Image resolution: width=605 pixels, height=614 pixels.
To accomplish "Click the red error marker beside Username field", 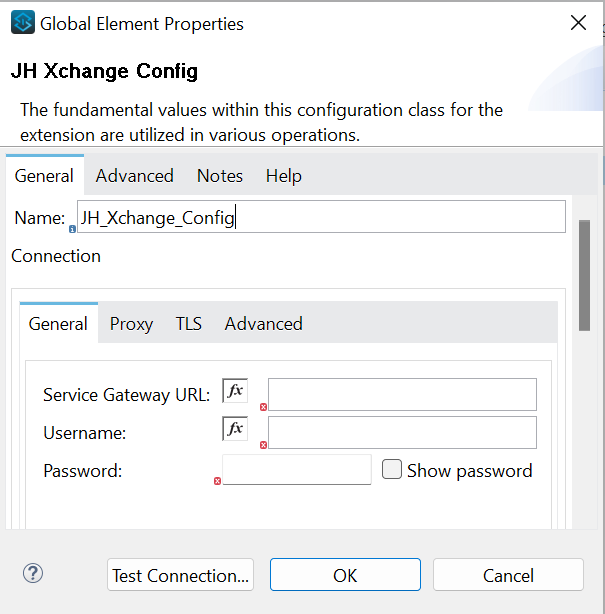I will 263,445.
